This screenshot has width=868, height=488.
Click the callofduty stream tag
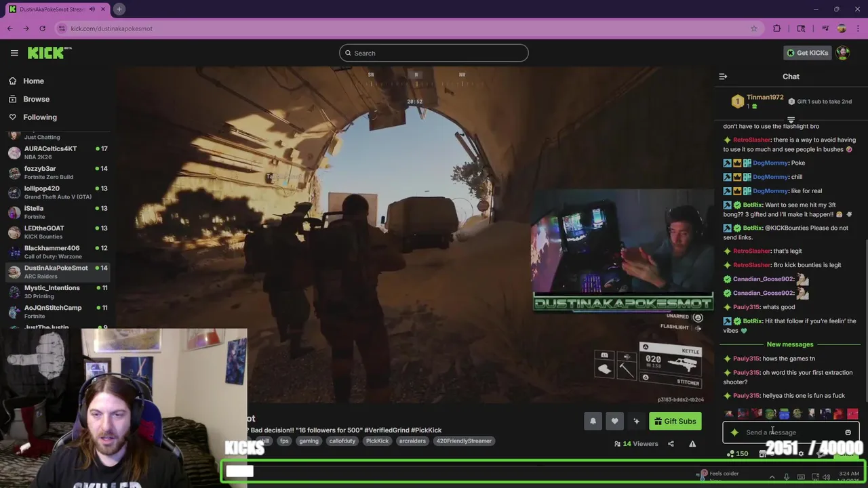[x=342, y=441]
